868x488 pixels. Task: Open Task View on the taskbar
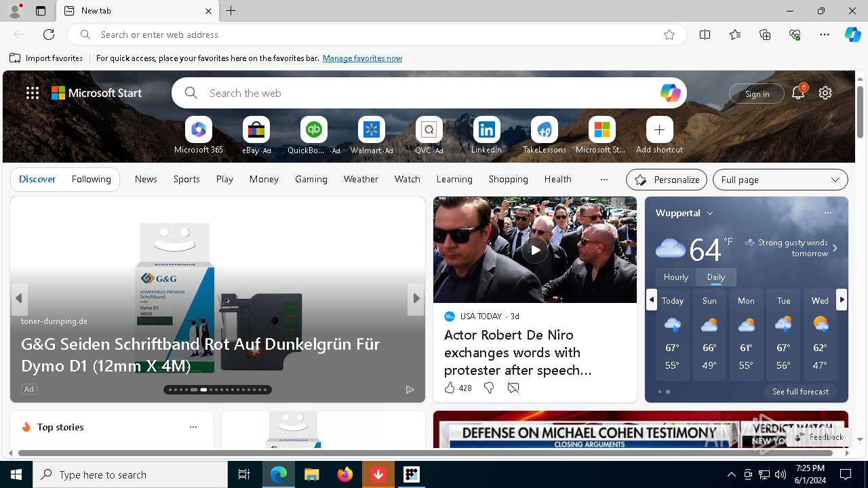pyautogui.click(x=244, y=474)
